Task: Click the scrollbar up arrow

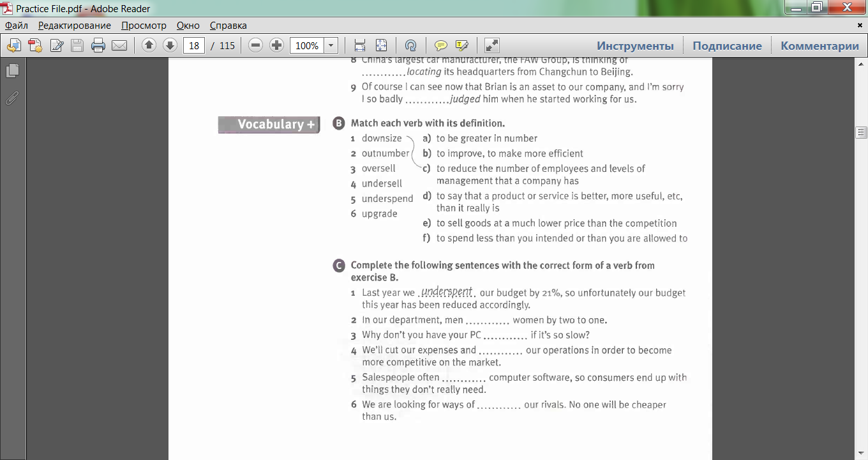Action: click(x=861, y=64)
